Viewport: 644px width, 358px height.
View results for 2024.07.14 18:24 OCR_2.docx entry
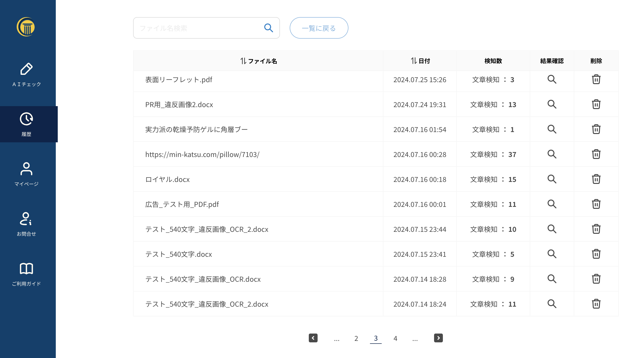coord(552,304)
